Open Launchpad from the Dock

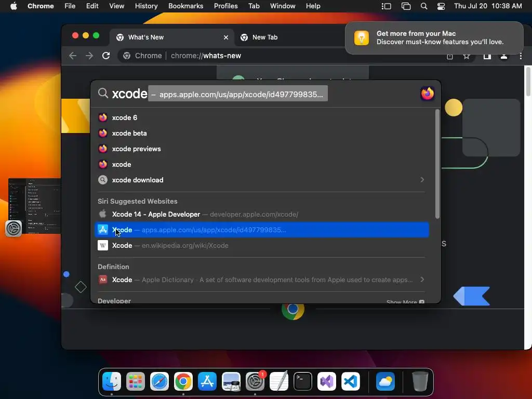[136, 381]
